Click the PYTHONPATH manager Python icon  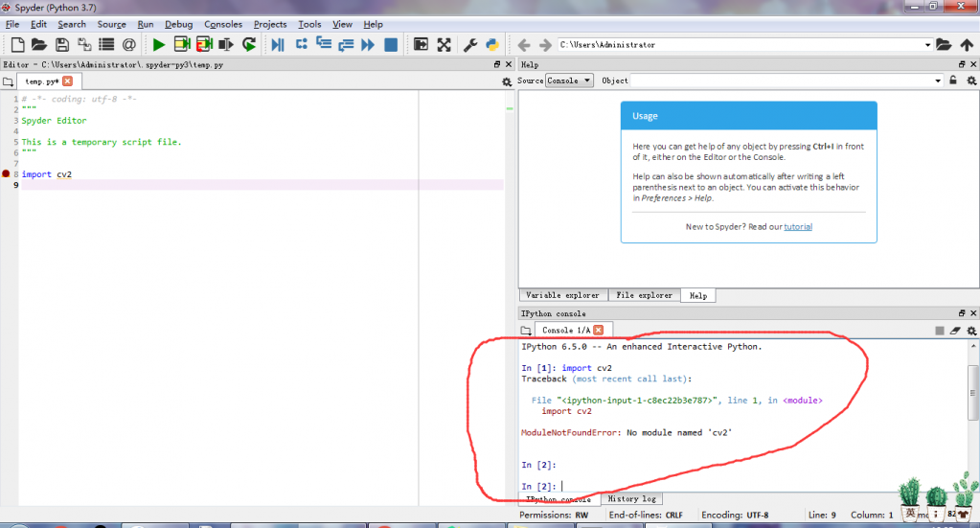(492, 44)
